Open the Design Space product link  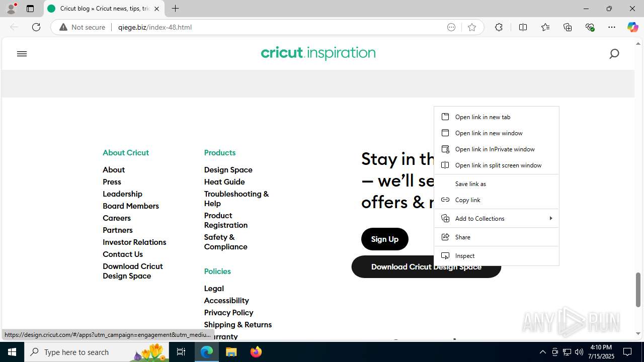point(228,170)
